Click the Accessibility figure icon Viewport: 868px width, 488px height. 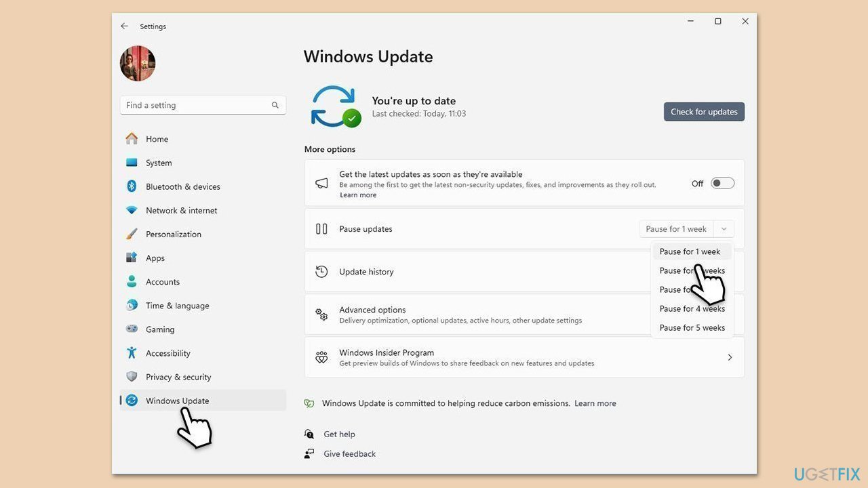(x=132, y=353)
